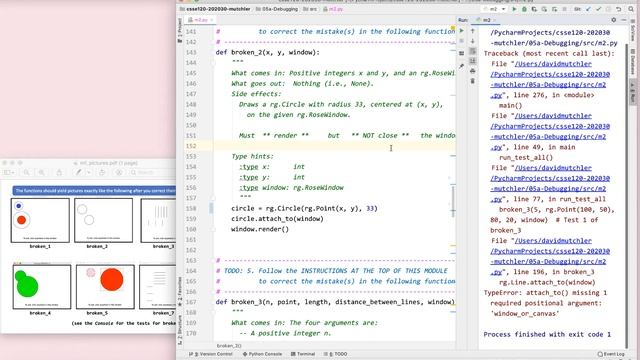The image size is (640, 360).
Task: Open Search Everywhere magnifier icon
Action: [x=631, y=9]
